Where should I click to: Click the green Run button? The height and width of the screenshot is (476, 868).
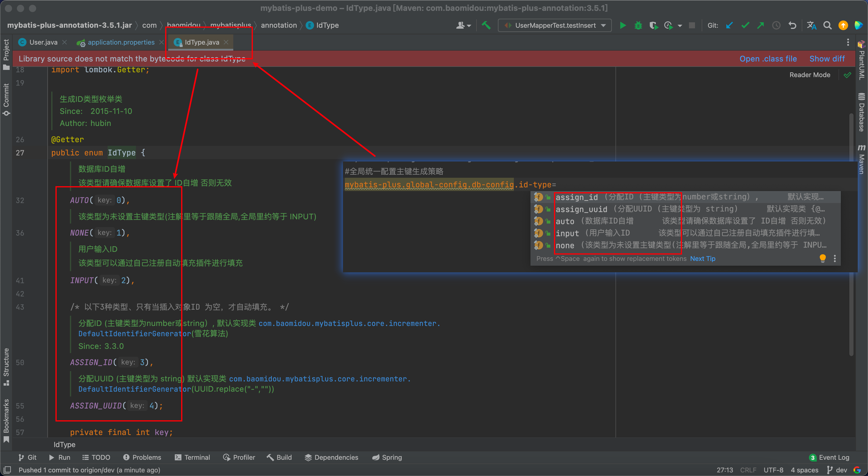pos(623,26)
